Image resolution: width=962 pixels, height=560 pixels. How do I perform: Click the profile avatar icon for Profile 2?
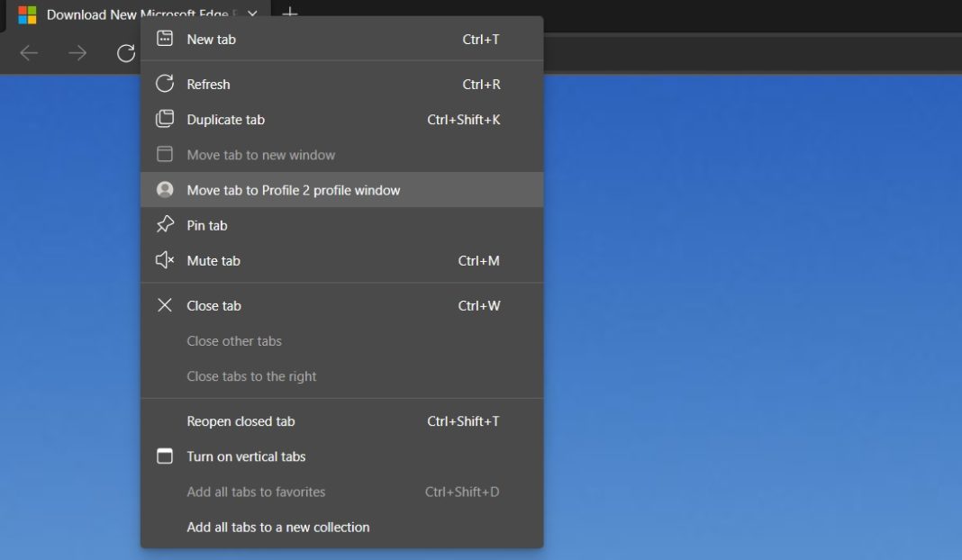coord(165,190)
